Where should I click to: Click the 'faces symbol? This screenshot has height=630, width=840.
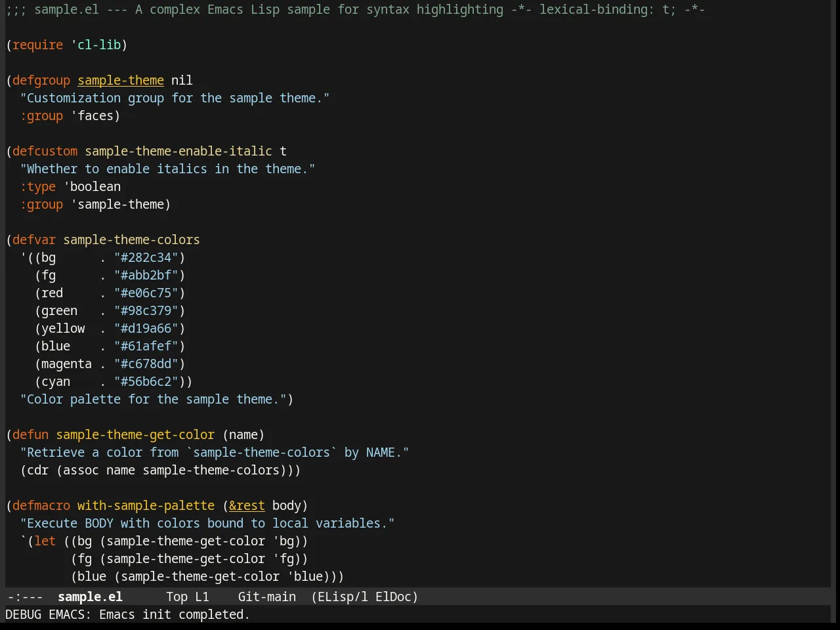(x=92, y=115)
